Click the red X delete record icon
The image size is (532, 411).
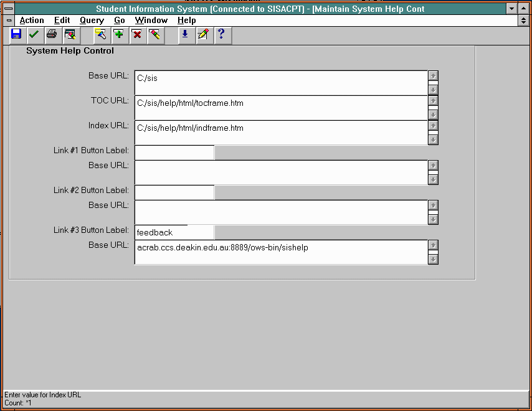click(x=137, y=35)
